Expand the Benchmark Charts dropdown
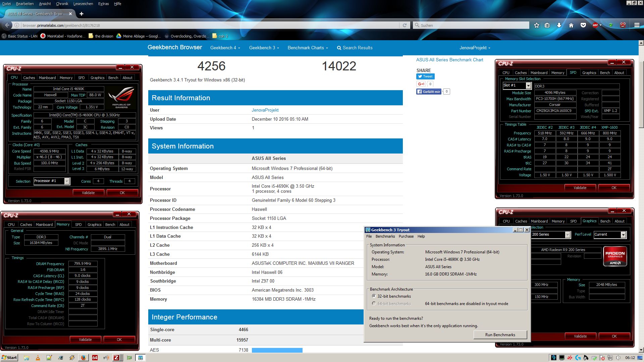This screenshot has width=644, height=362. pos(308,48)
